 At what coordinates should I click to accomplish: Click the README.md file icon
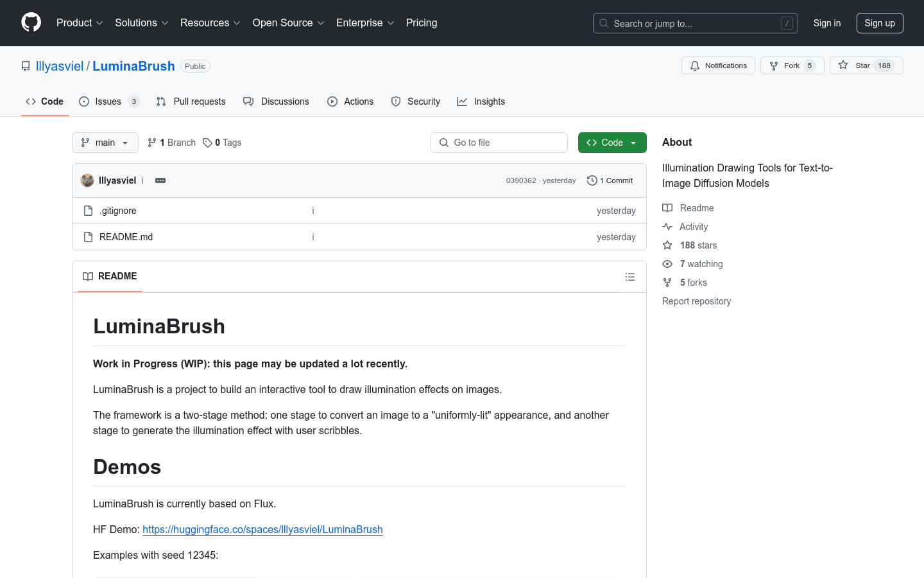pos(89,237)
